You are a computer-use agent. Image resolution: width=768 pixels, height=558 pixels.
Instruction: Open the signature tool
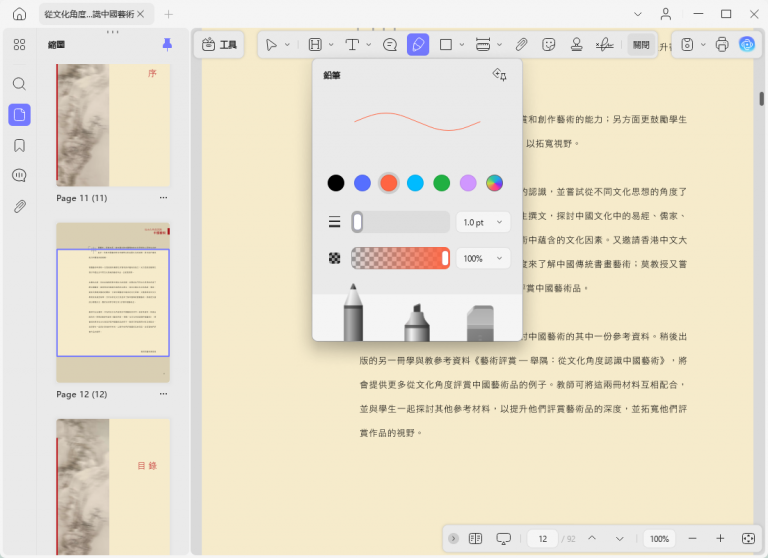[604, 45]
